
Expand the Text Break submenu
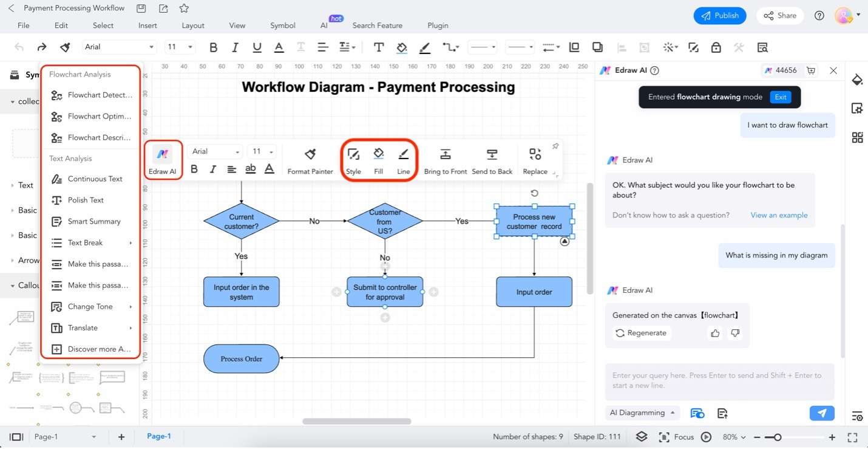[x=91, y=242]
